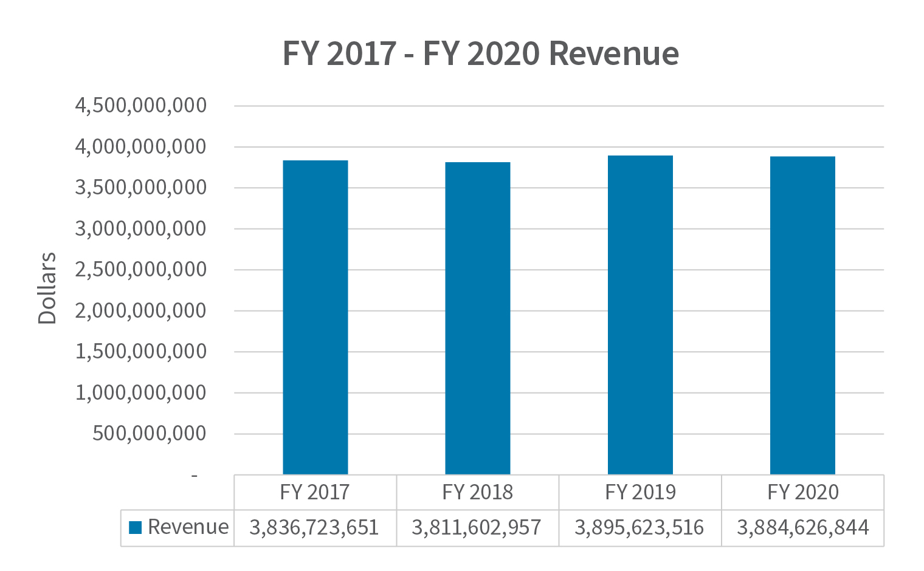Select the Dollars axis title

pos(47,289)
